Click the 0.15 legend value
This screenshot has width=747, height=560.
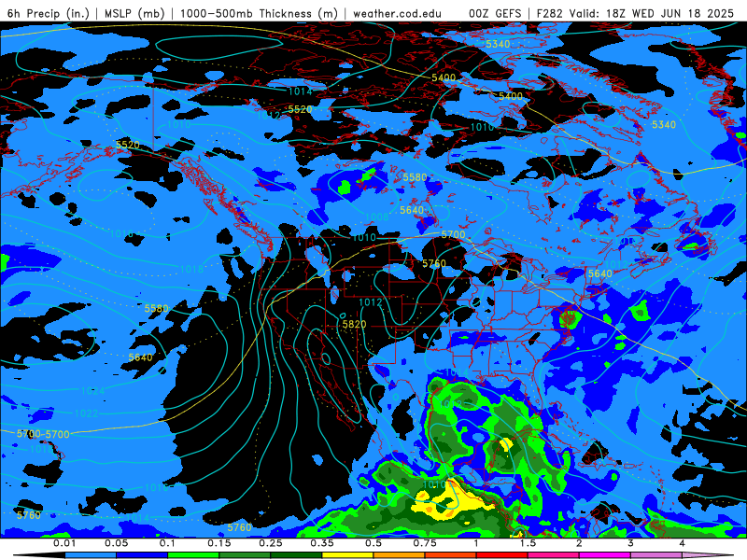coord(219,543)
